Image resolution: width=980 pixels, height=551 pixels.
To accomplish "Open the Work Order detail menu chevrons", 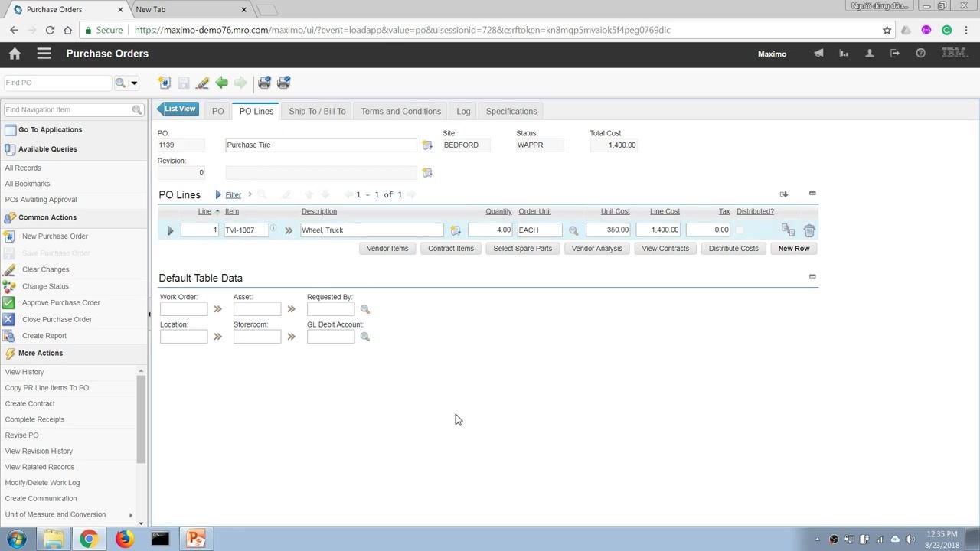I will tap(217, 309).
